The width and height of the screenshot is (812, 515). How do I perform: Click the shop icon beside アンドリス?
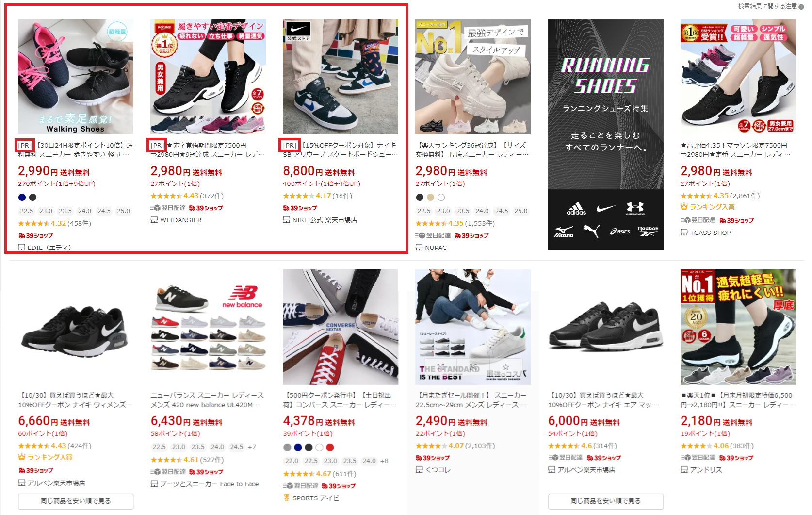pyautogui.click(x=684, y=470)
